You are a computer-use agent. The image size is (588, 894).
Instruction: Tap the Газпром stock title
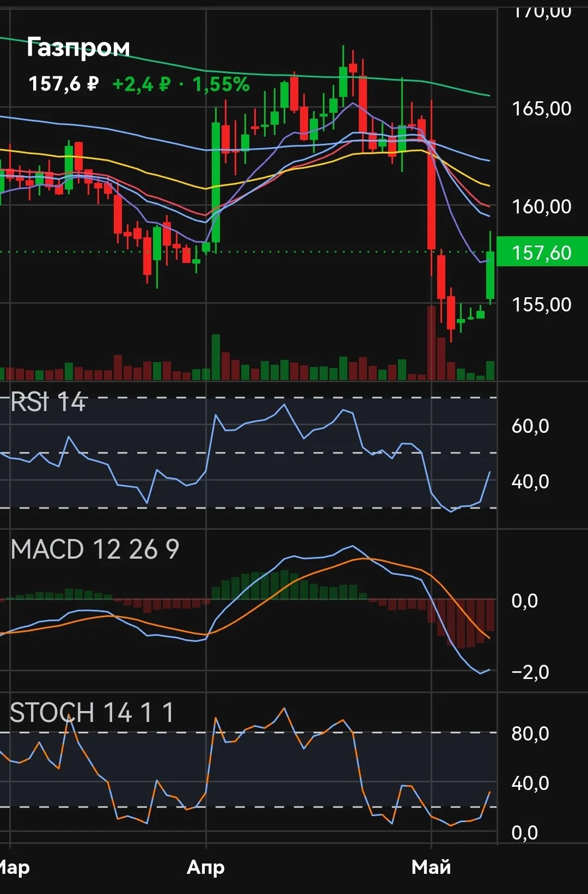[78, 48]
